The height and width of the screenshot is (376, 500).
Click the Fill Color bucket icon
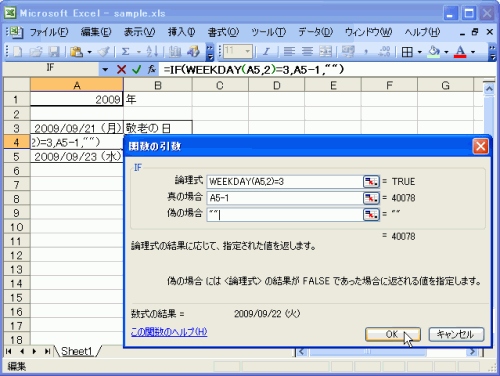pyautogui.click(x=434, y=52)
